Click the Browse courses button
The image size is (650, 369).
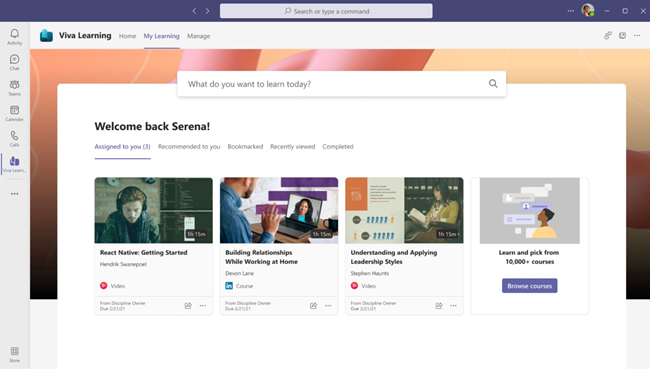[x=529, y=286]
